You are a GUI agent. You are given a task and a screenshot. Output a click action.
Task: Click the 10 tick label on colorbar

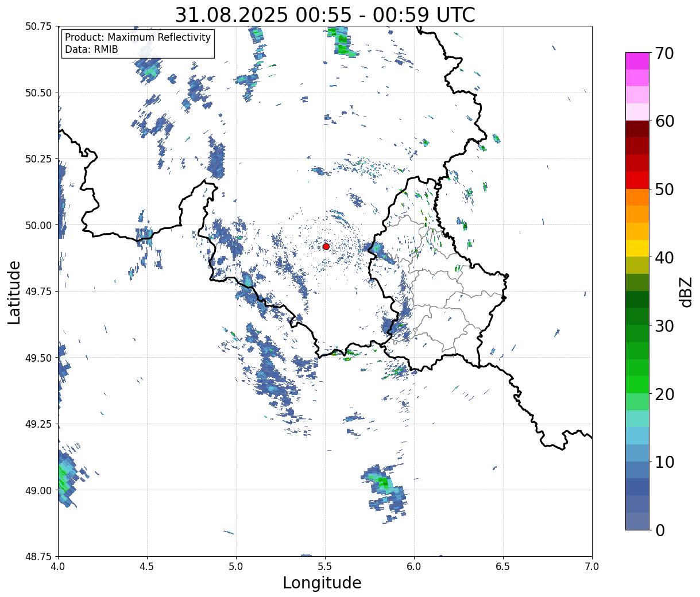[664, 462]
